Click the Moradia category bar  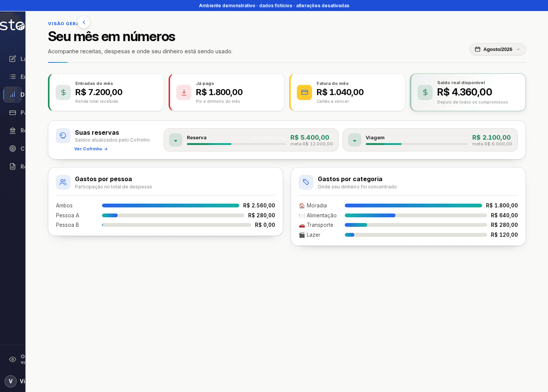tap(413, 206)
